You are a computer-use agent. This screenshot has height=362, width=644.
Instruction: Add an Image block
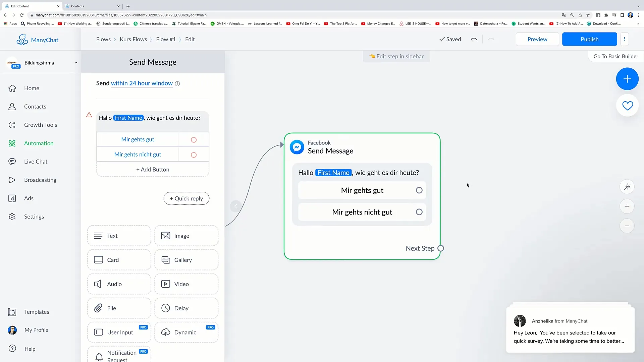pos(186,236)
